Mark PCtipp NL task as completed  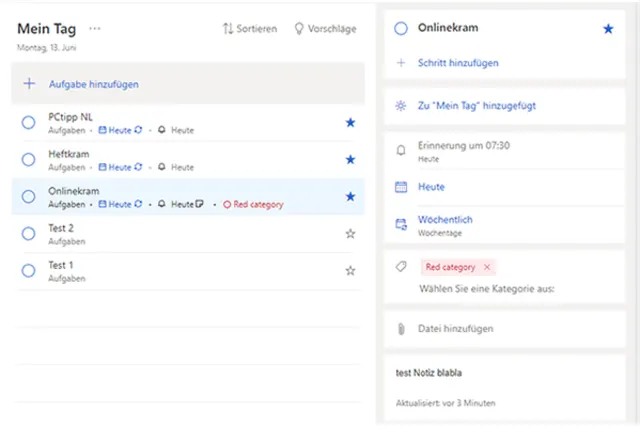pos(28,122)
